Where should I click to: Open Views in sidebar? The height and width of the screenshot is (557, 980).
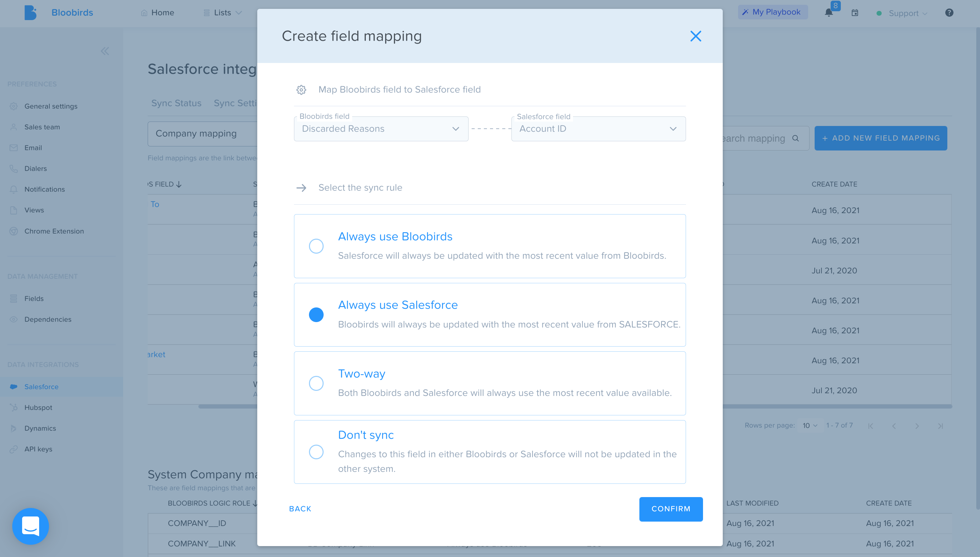pyautogui.click(x=34, y=210)
